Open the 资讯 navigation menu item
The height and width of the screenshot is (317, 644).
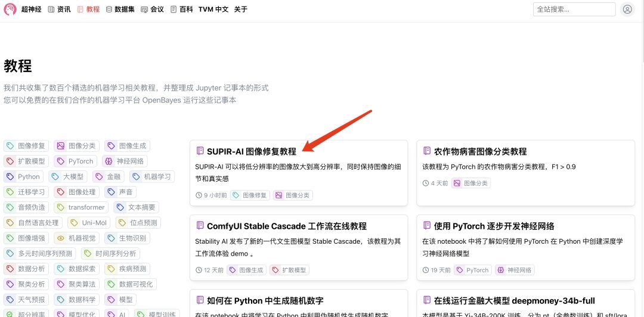point(59,10)
